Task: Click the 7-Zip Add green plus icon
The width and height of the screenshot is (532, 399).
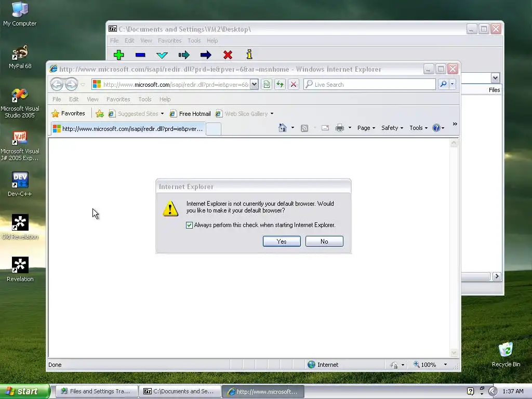Action: [x=118, y=55]
